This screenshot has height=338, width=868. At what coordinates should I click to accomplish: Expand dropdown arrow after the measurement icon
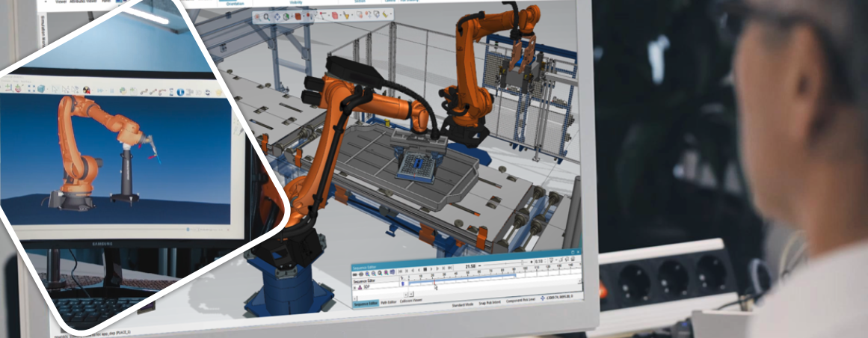pos(391,14)
